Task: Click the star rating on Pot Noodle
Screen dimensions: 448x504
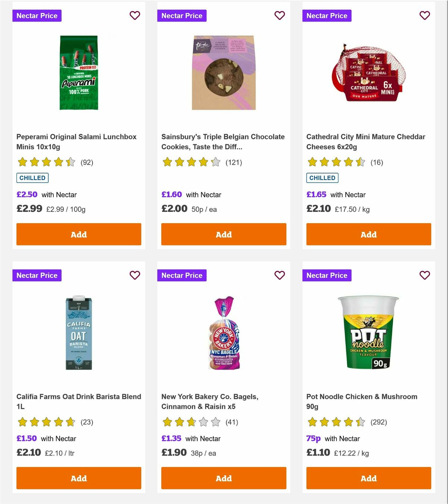Action: (x=335, y=422)
